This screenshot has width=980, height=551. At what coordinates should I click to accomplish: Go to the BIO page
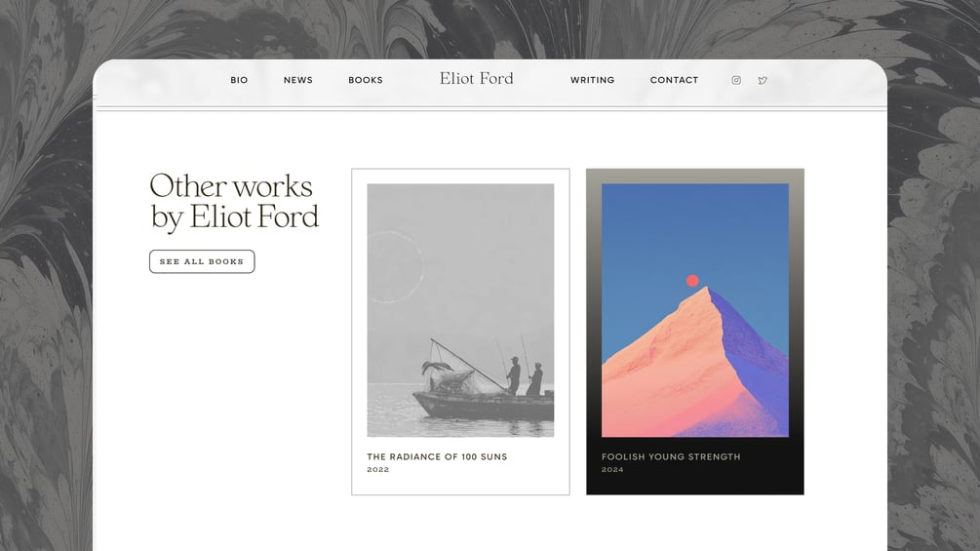(x=239, y=80)
